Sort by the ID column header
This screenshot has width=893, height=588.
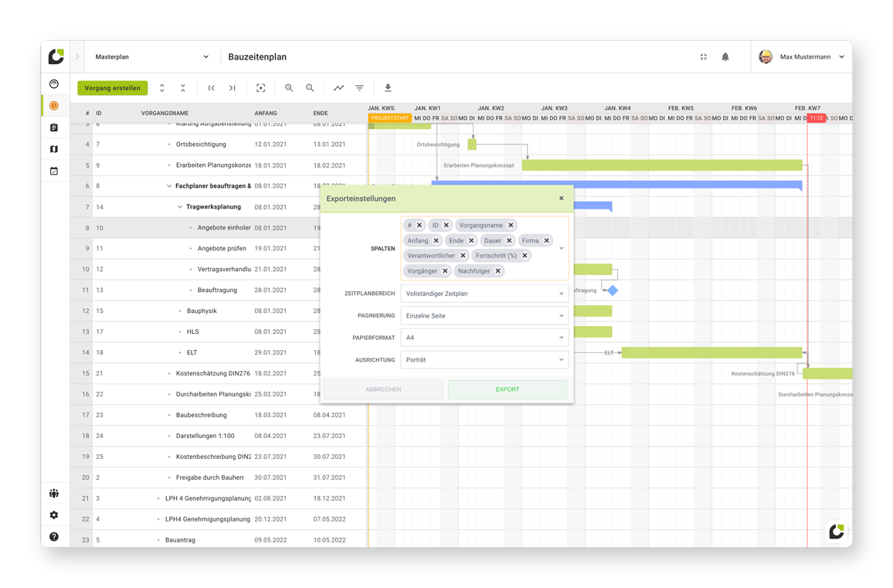[x=99, y=113]
